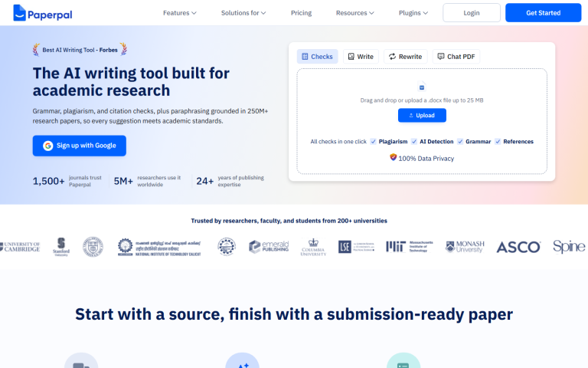
Task: Click the Spine logo
Action: click(569, 247)
